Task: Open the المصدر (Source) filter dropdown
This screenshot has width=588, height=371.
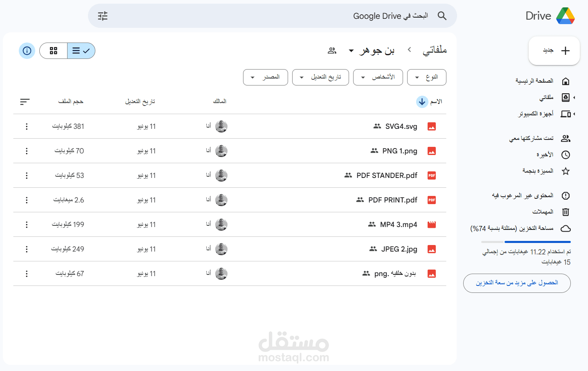Action: click(266, 77)
